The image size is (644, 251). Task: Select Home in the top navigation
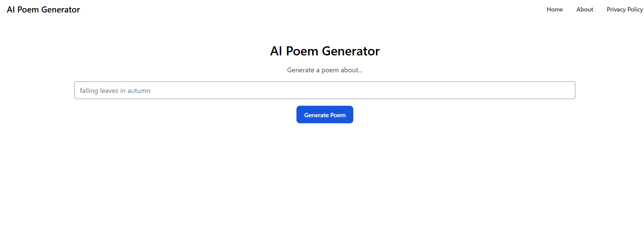[x=555, y=9]
